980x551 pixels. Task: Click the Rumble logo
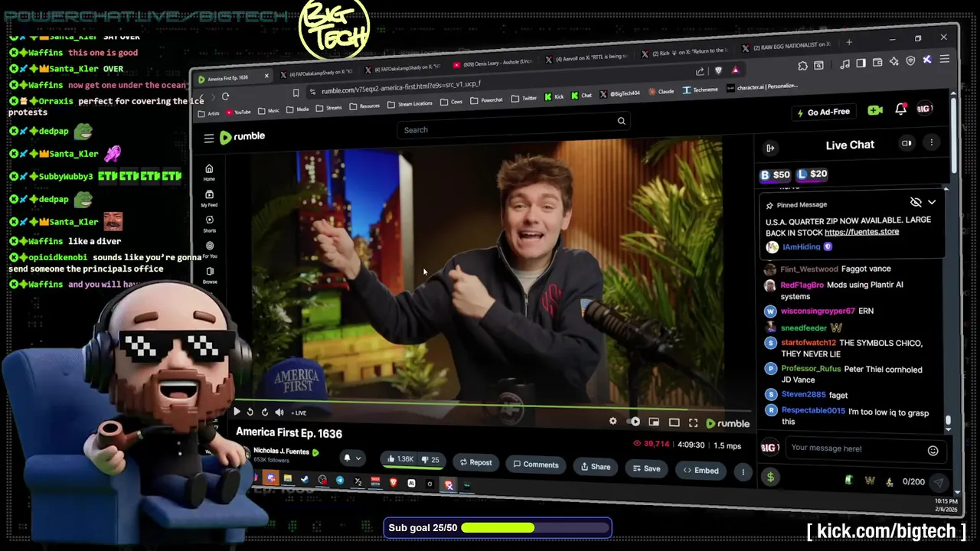(x=242, y=137)
